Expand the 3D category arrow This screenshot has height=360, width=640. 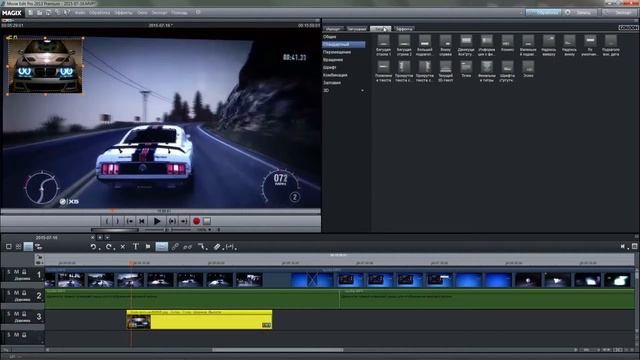362,90
